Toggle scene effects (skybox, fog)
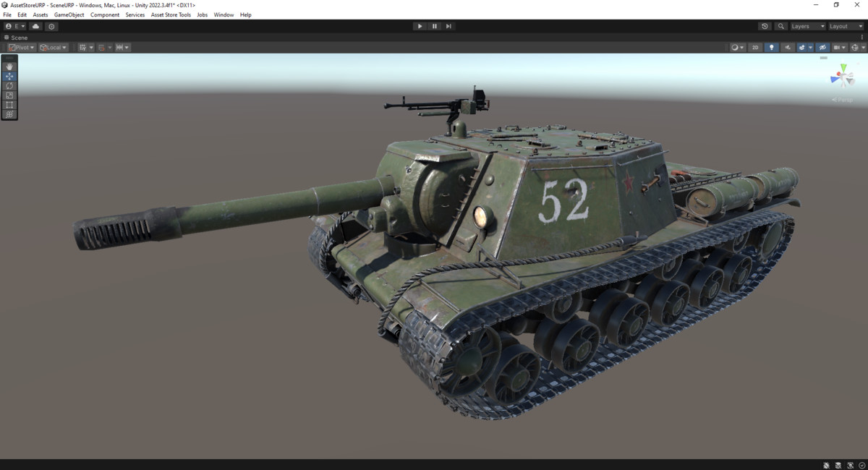 [x=801, y=48]
